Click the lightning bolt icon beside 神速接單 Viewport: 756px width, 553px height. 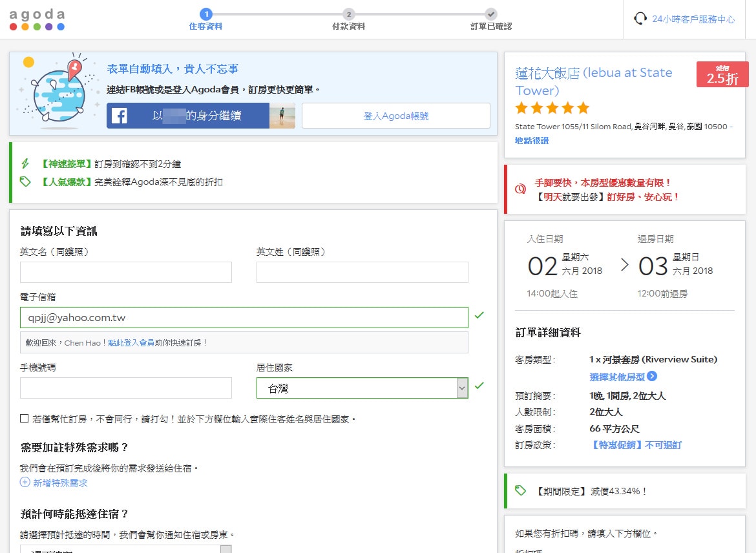click(x=25, y=164)
